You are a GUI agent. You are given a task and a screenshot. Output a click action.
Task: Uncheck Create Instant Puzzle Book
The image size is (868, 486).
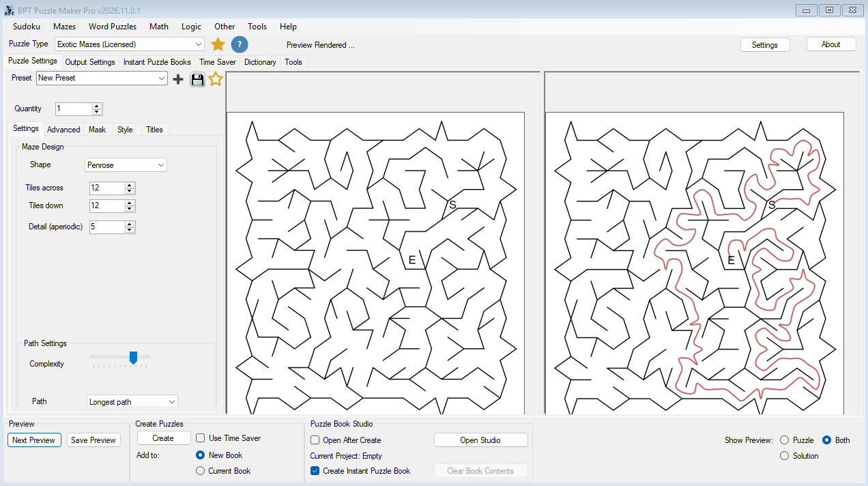click(x=315, y=471)
